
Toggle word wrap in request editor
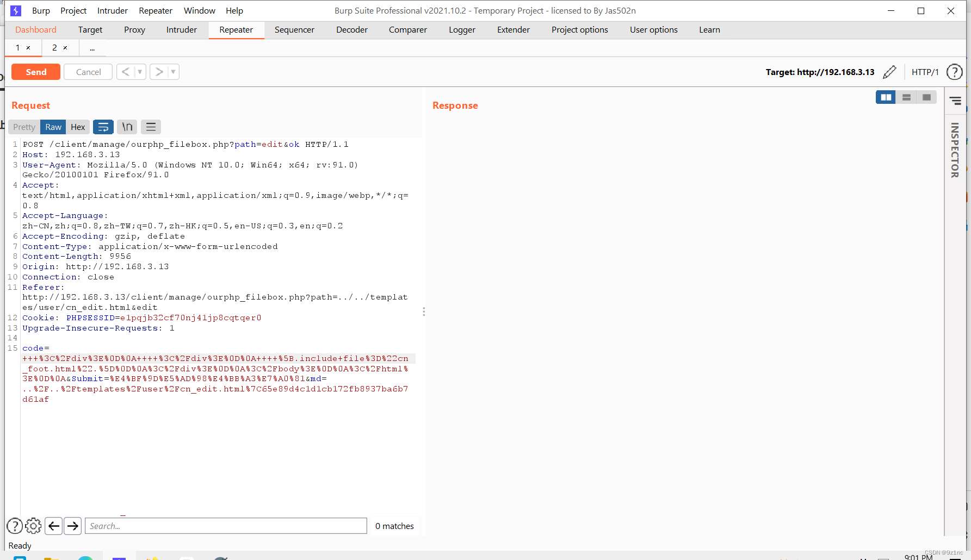click(103, 127)
